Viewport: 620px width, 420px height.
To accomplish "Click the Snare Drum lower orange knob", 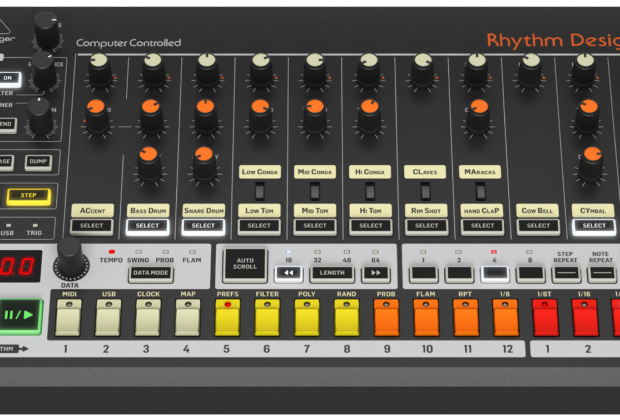I will point(204,163).
